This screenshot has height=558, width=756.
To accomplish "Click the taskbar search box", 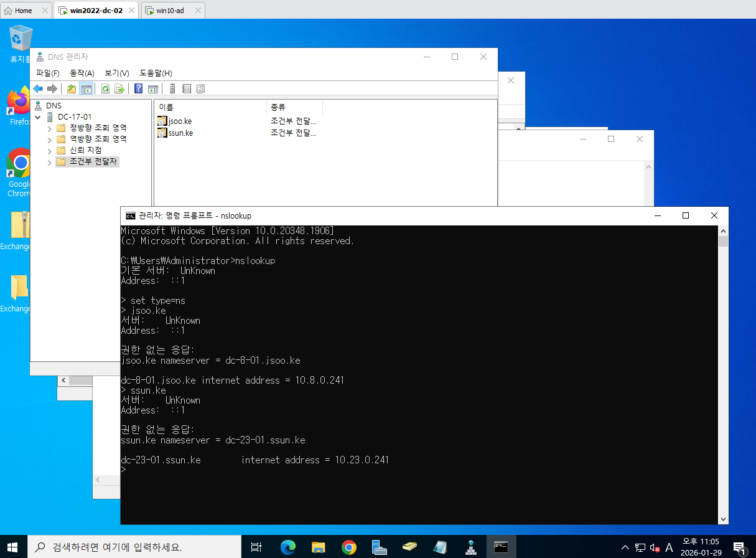I will point(136,547).
